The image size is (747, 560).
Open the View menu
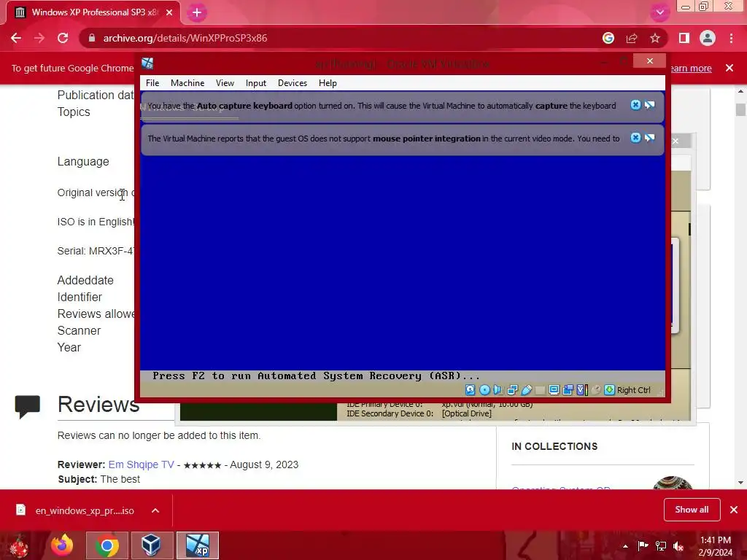[225, 83]
